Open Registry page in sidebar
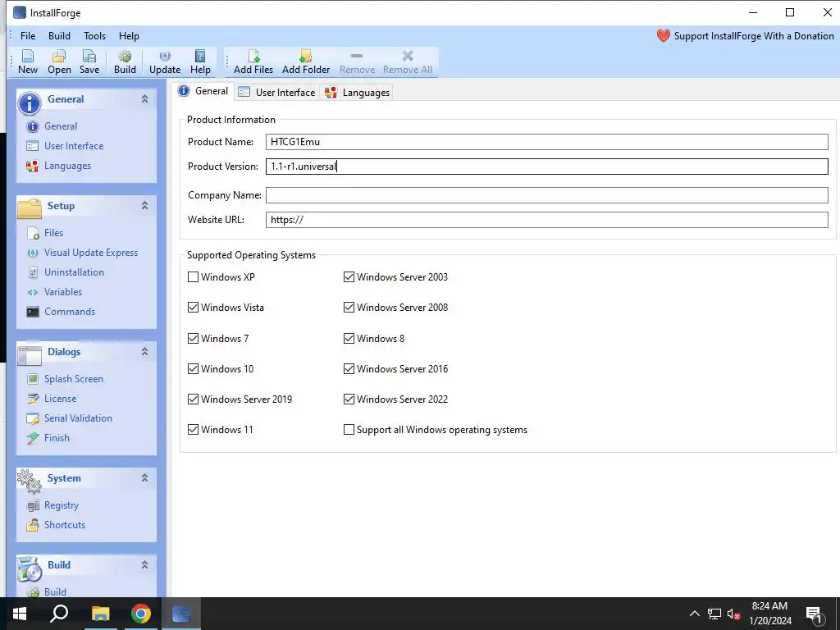 61,505
